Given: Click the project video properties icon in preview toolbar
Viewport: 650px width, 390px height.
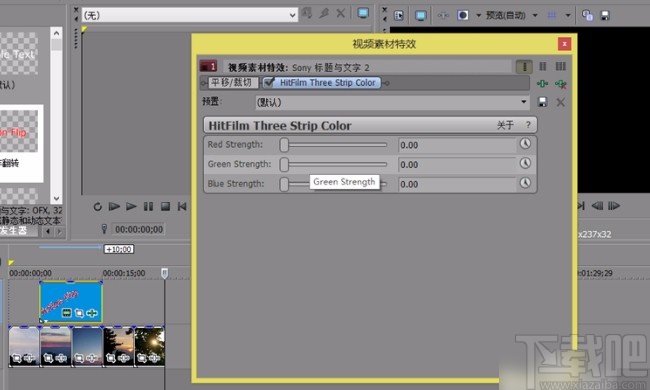Looking at the screenshot, I should pos(398,16).
